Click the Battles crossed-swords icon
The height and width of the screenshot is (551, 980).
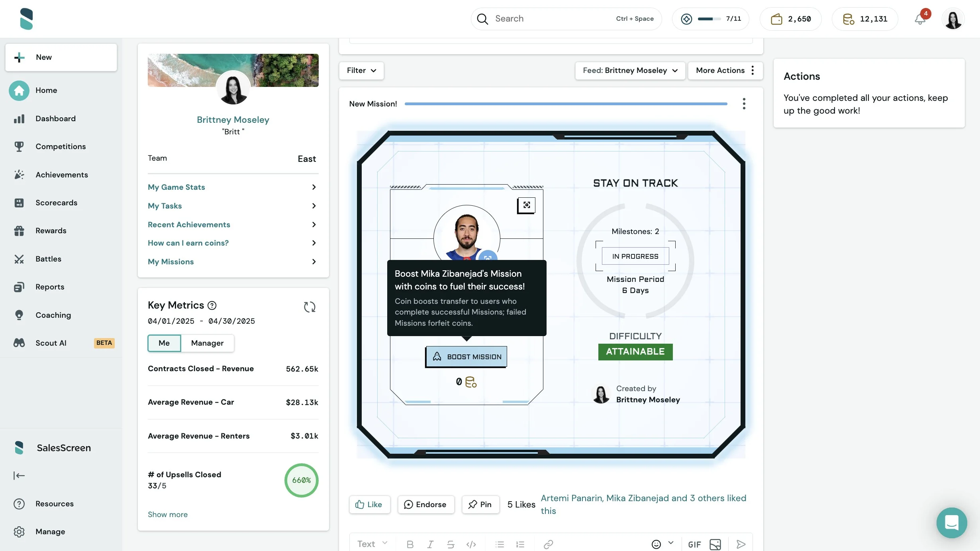19,259
